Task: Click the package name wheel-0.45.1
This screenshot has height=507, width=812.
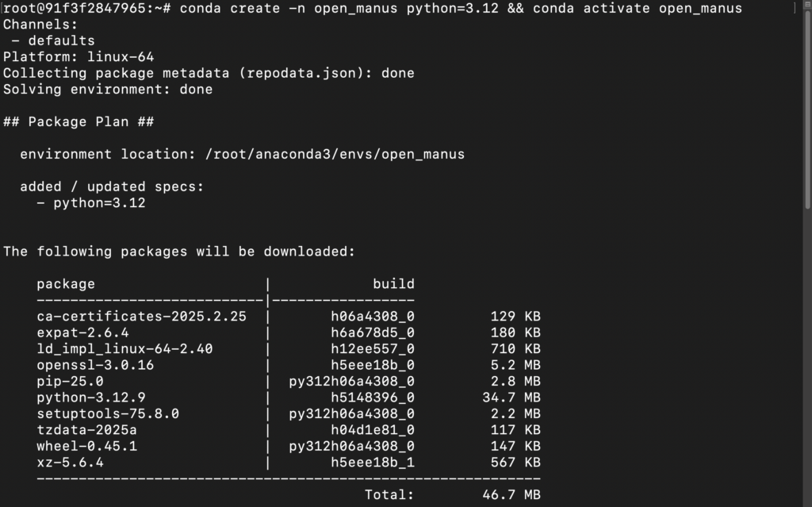Action: [x=87, y=447]
